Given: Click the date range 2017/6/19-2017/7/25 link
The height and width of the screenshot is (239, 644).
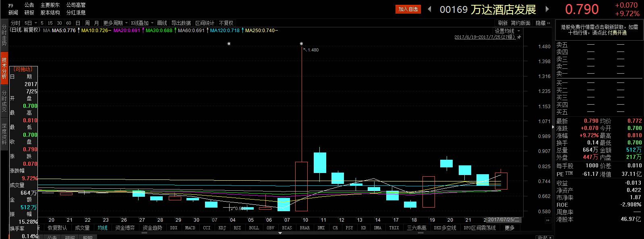Looking at the screenshot, I should pyautogui.click(x=485, y=37).
